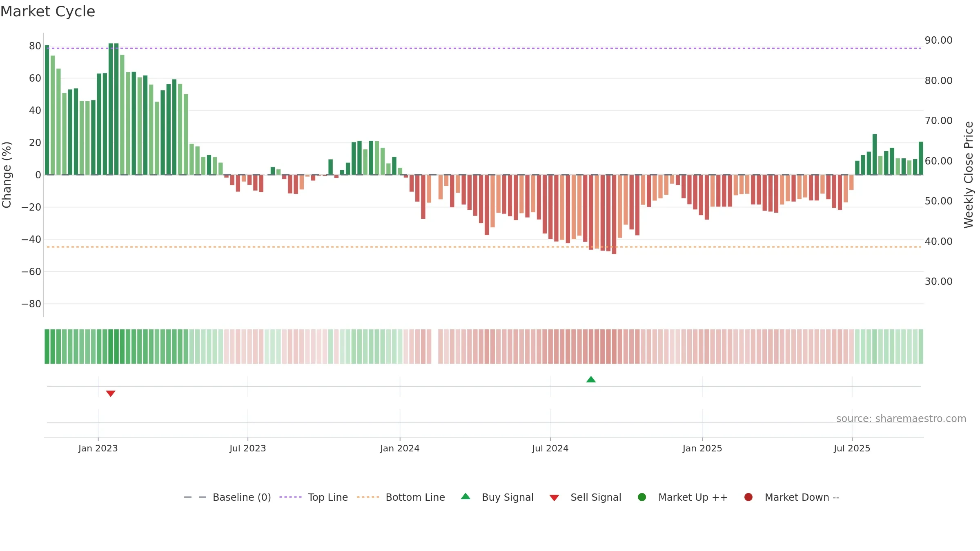Click the 90.00 right axis value
980x551 pixels.
point(938,40)
